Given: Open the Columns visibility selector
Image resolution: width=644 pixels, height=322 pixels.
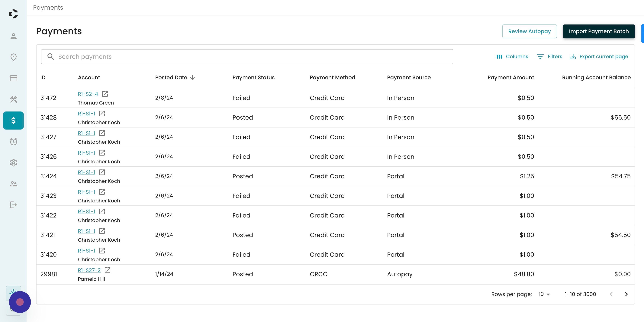Looking at the screenshot, I should [x=512, y=56].
